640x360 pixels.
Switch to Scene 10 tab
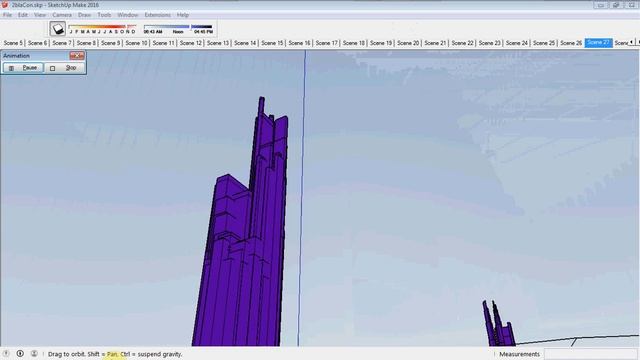[x=136, y=43]
